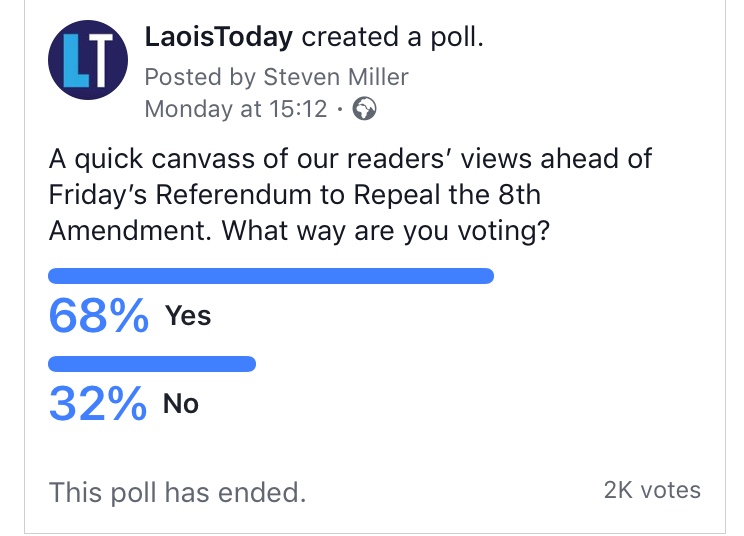744x536 pixels.
Task: Select the Yes poll result bar
Action: tap(271, 276)
